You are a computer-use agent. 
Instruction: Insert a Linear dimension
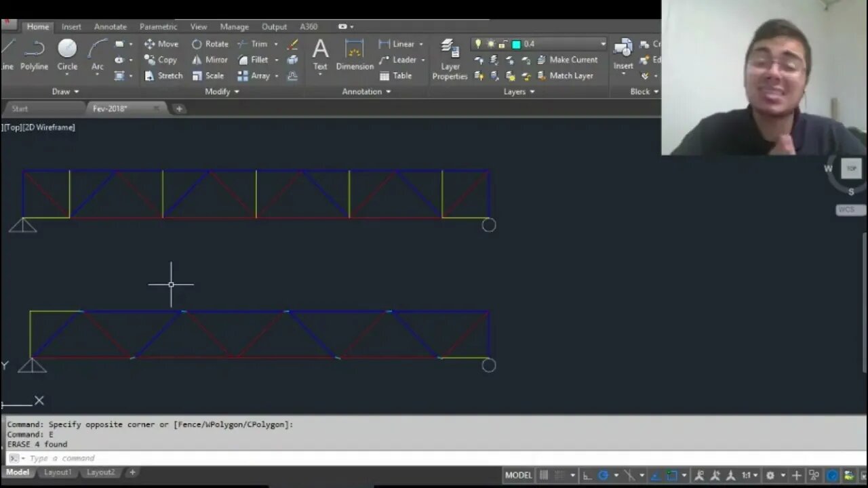pyautogui.click(x=397, y=44)
